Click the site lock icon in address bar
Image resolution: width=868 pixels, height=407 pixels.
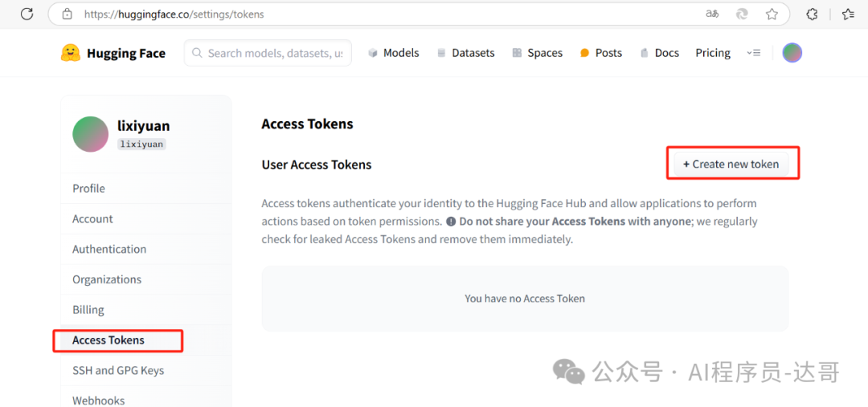67,14
